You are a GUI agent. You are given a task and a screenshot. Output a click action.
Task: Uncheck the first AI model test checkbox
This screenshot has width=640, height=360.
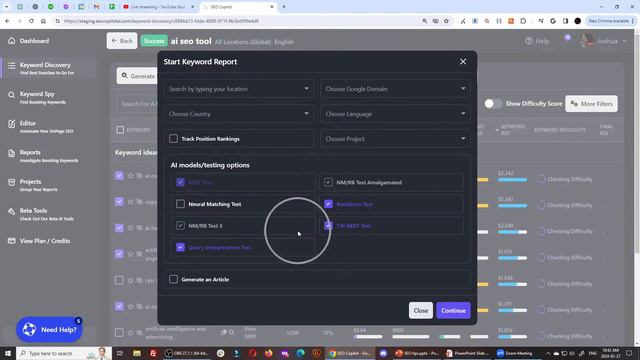point(180,182)
